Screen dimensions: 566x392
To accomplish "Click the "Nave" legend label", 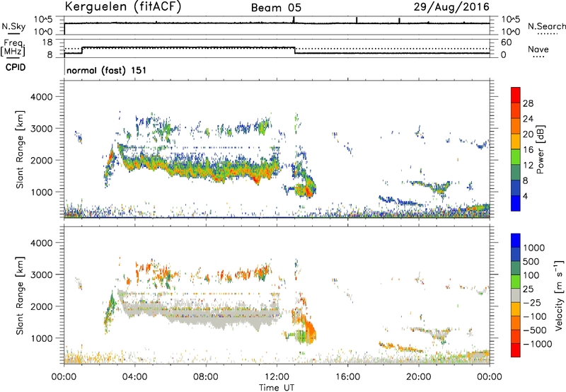I will click(x=538, y=49).
